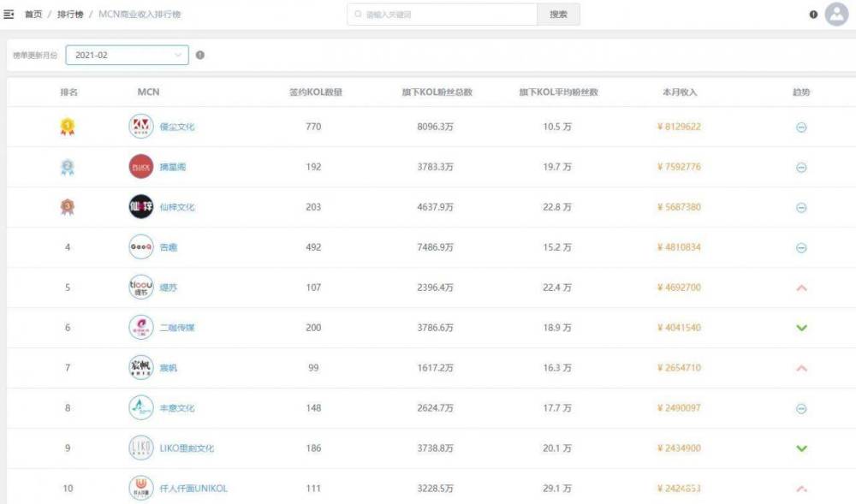The height and width of the screenshot is (504, 856).
Task: Click fan total 8096.3万
Action: (x=435, y=127)
